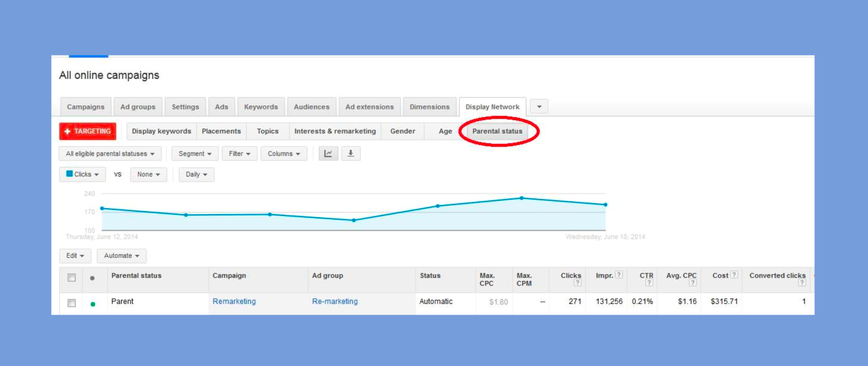The image size is (868, 366).
Task: Click the download report icon
Action: (350, 154)
